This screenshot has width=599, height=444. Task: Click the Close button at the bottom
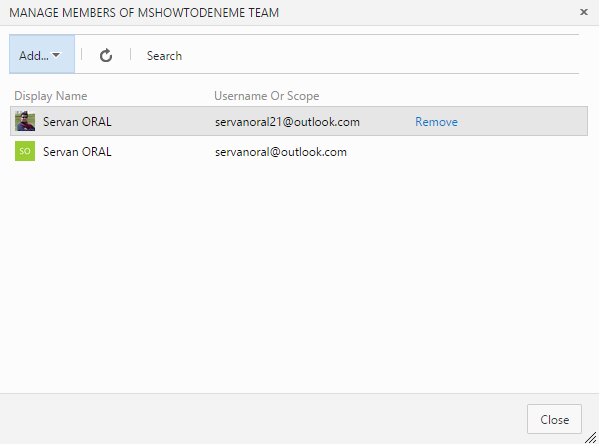click(554, 419)
